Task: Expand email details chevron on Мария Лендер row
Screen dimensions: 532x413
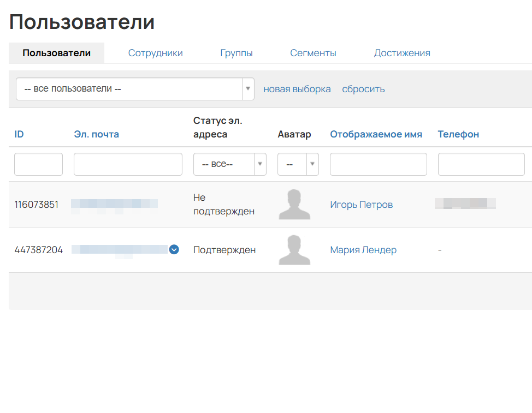Action: tap(174, 249)
